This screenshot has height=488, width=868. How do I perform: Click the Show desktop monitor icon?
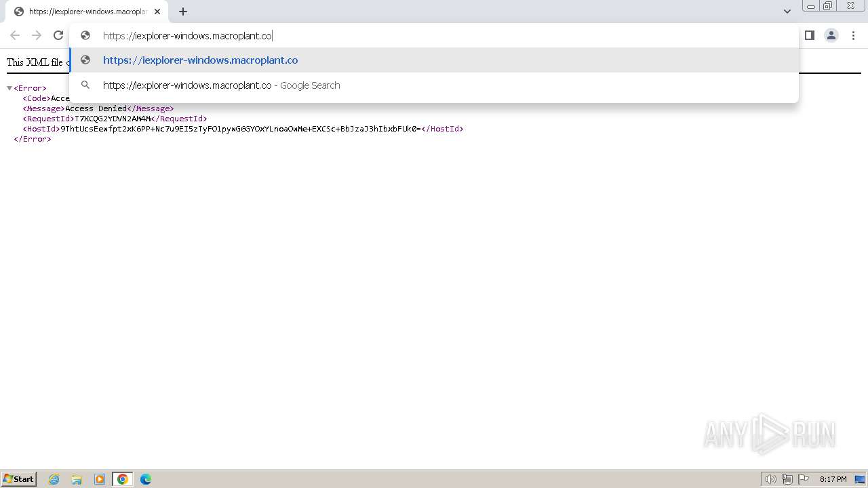(860, 479)
